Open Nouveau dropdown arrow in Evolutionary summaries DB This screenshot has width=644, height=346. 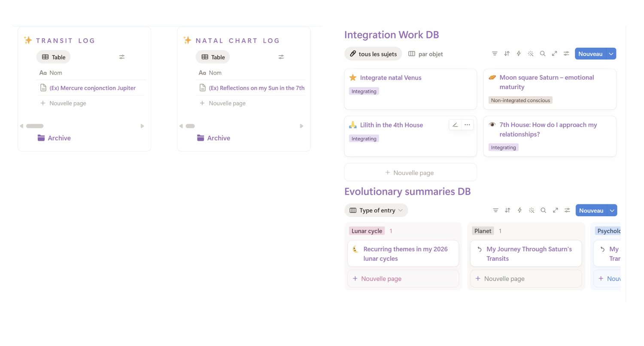pyautogui.click(x=612, y=210)
